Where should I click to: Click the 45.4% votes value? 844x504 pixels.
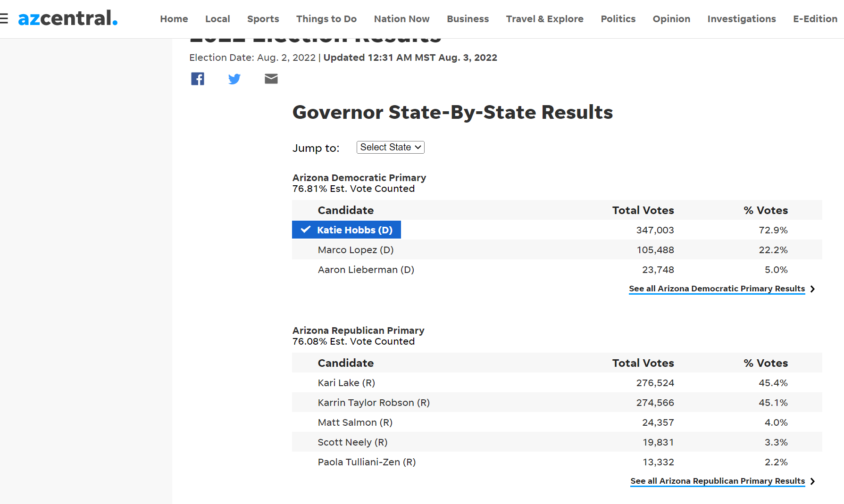click(773, 383)
